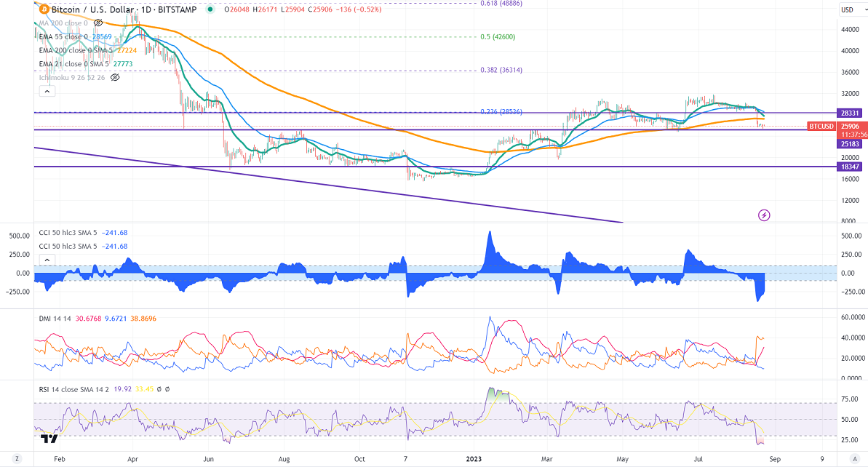The image size is (868, 467).
Task: Click the Oct date axis label
Action: (359, 459)
